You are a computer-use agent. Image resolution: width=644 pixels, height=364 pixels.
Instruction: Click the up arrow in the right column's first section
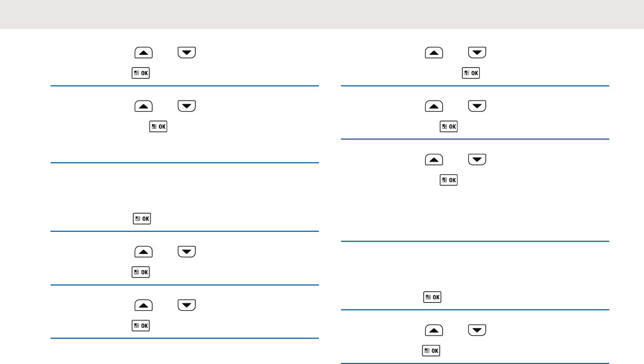[434, 52]
